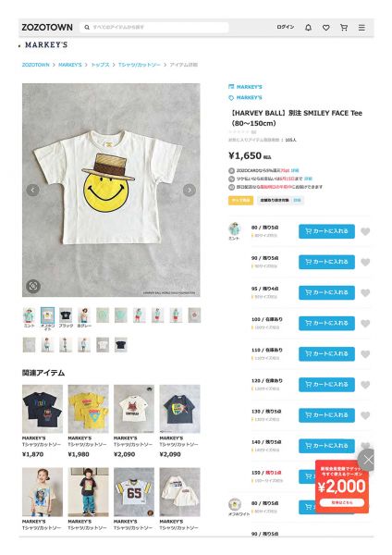392x555 pixels.
Task: Open MARKEY'S breadcrumb link
Action: tap(69, 65)
